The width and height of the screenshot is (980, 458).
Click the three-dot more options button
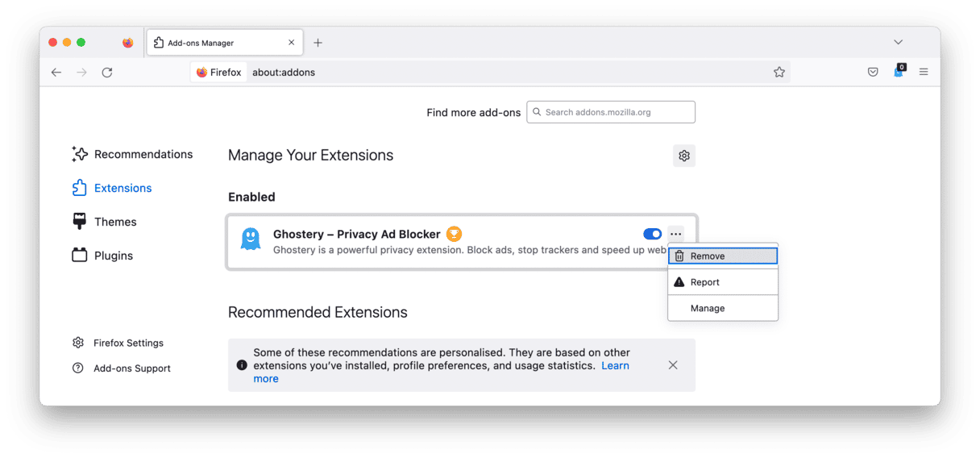[x=676, y=235]
